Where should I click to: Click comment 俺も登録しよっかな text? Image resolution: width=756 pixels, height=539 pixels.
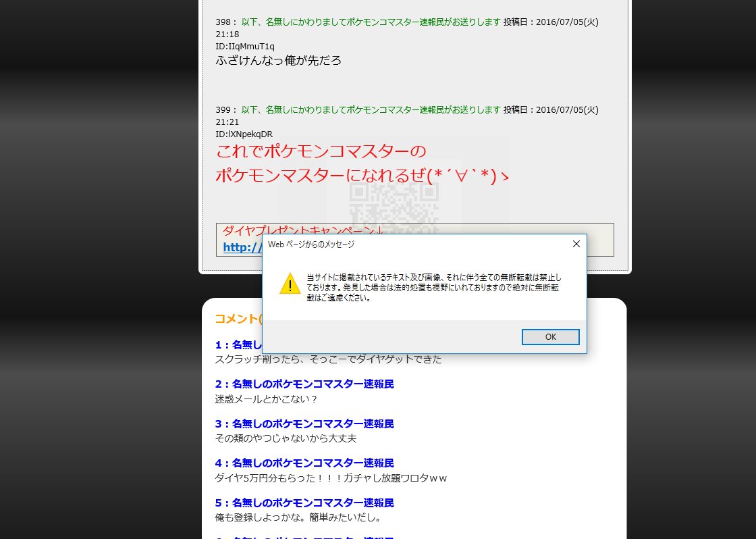(298, 518)
